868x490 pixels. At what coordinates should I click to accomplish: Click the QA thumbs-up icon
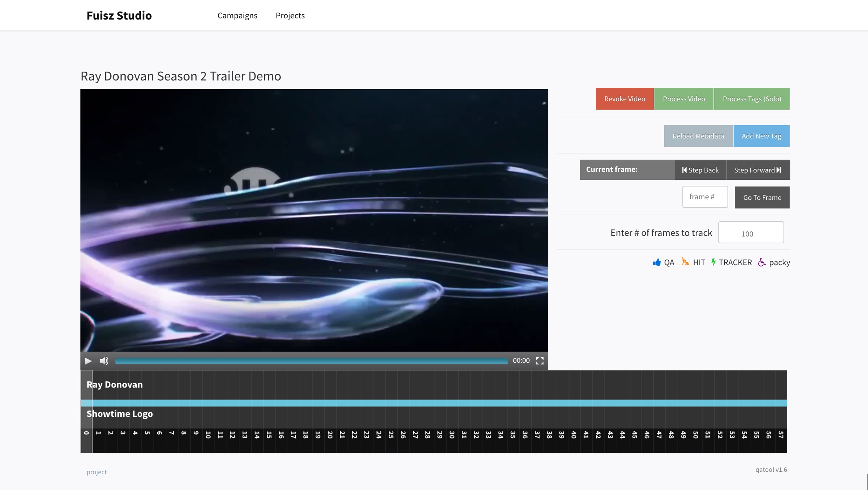(x=657, y=262)
